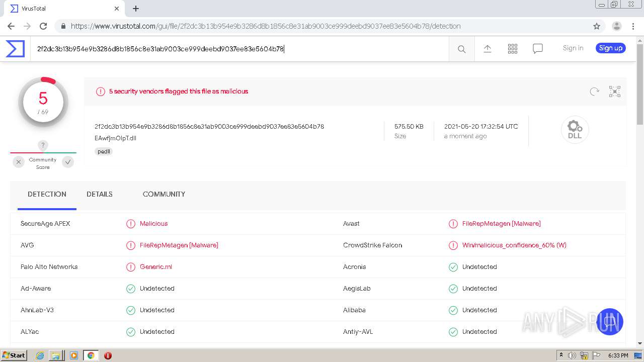The width and height of the screenshot is (644, 362).
Task: Click the detection score gauge 5/69
Action: tap(43, 102)
